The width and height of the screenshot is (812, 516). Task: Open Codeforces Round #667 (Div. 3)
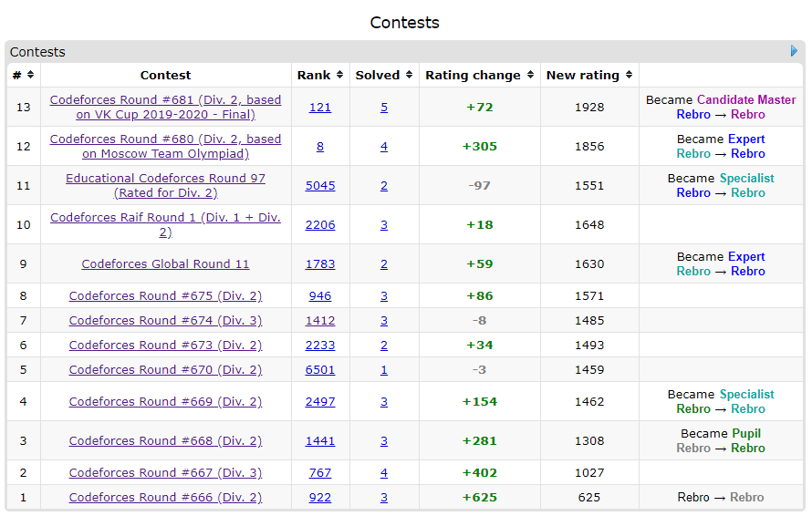166,473
